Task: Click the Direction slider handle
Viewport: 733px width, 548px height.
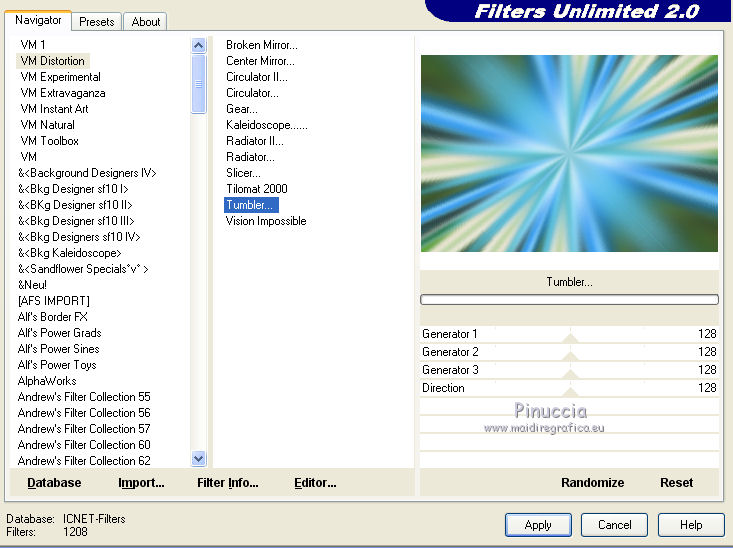Action: (x=570, y=391)
